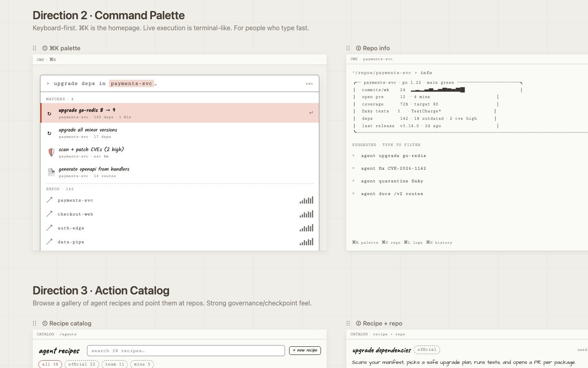Open scan + patch CVEs (2 high) match
Screen dimensions: 588x368
coord(180,152)
